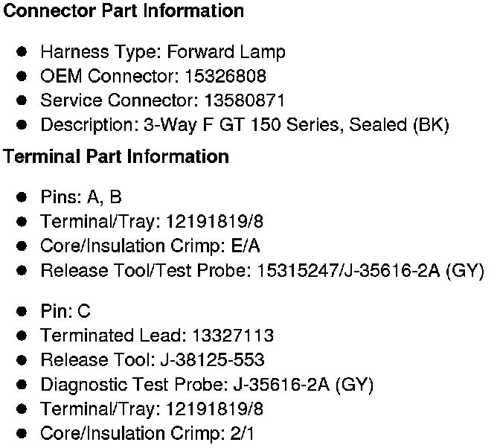Click the Terminal Part Information heading
The height and width of the screenshot is (448, 500).
click(117, 157)
